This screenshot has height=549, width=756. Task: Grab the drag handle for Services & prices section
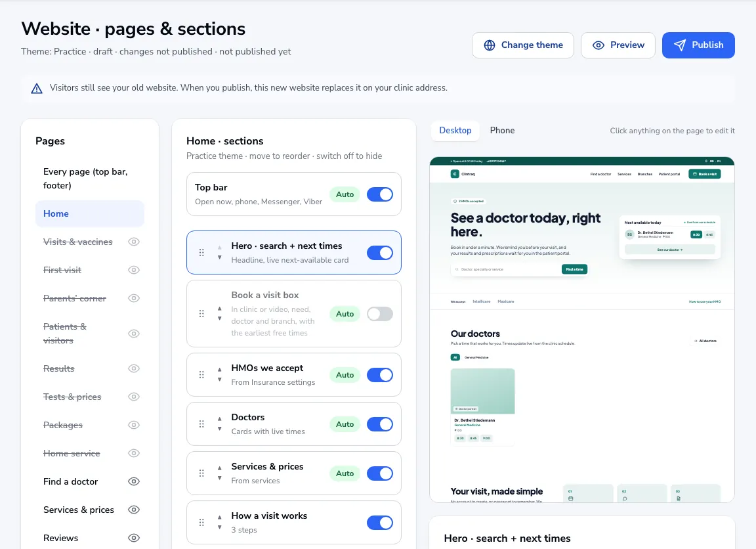[x=201, y=473]
